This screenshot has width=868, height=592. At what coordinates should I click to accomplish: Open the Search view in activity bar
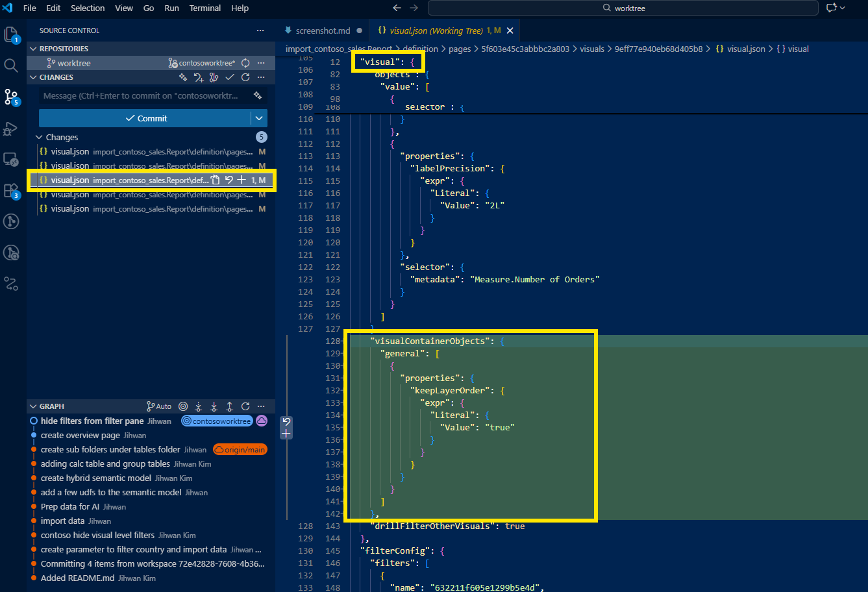point(11,66)
